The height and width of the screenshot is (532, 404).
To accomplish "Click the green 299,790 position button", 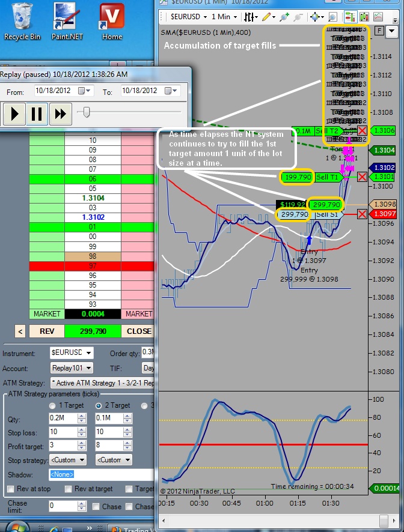I will tap(93, 331).
